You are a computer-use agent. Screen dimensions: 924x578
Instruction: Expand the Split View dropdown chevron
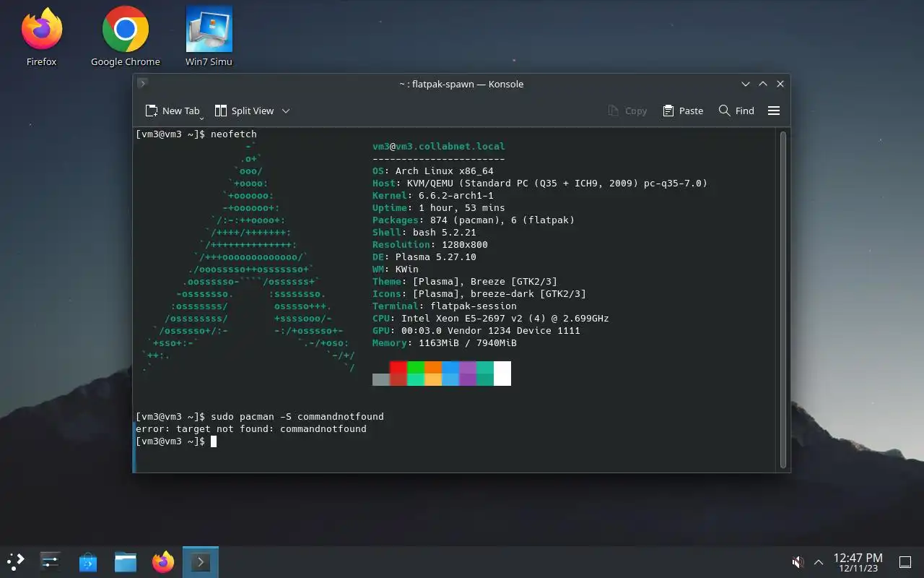click(x=286, y=111)
